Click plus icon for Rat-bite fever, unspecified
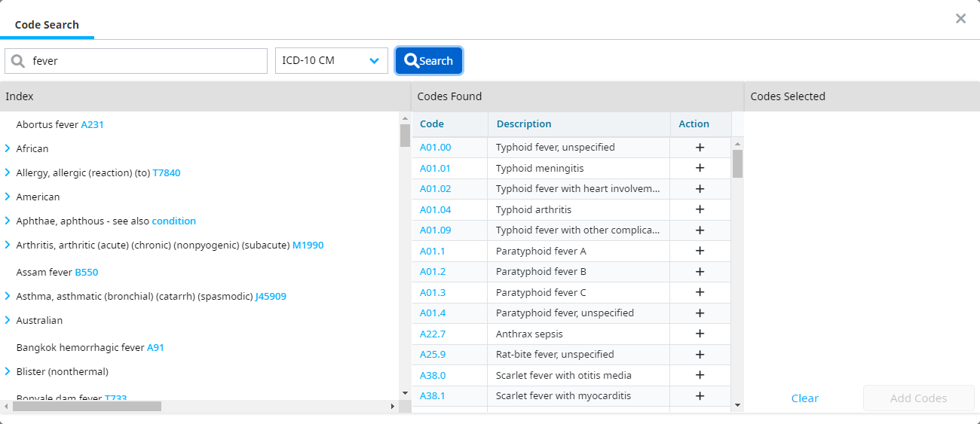Screen dimensions: 980x424 (700, 354)
